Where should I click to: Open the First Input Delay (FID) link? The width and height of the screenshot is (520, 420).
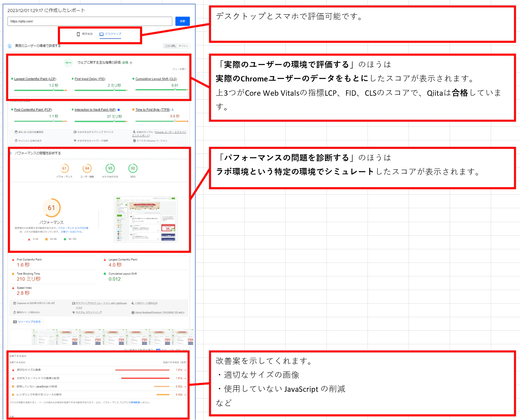click(x=90, y=79)
